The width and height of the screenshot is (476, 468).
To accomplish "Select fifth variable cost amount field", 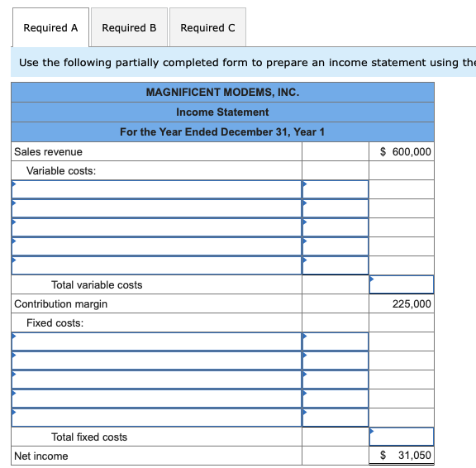I will 336,265.
